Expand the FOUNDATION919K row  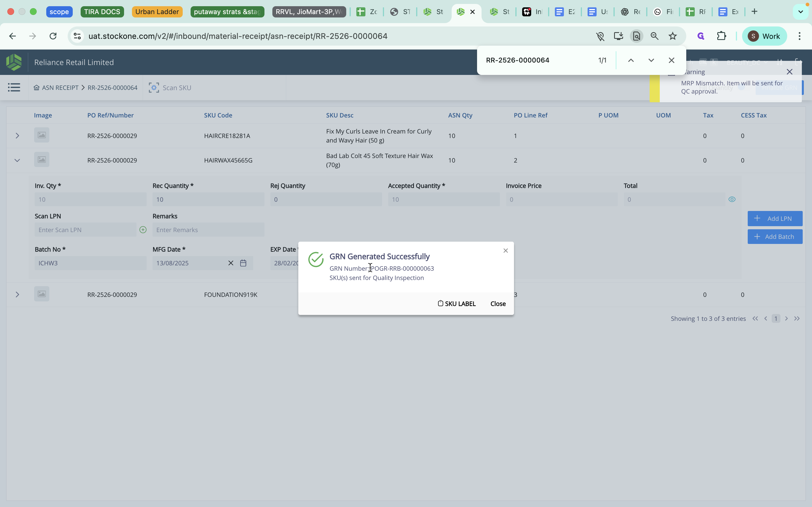point(17,295)
